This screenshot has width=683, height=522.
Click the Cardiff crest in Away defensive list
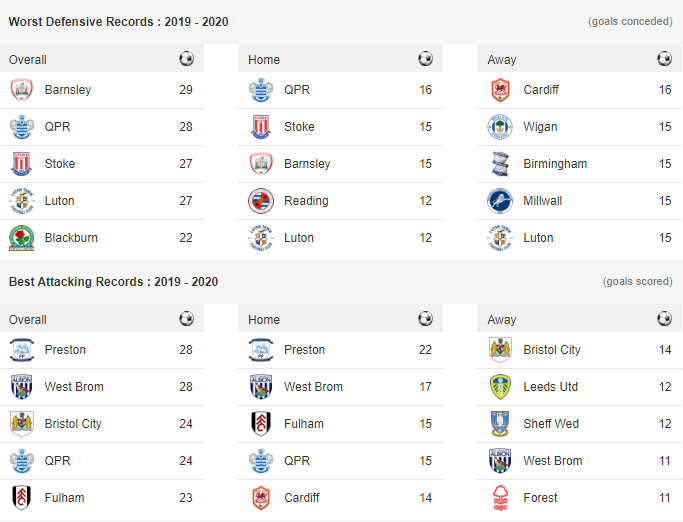click(x=500, y=90)
